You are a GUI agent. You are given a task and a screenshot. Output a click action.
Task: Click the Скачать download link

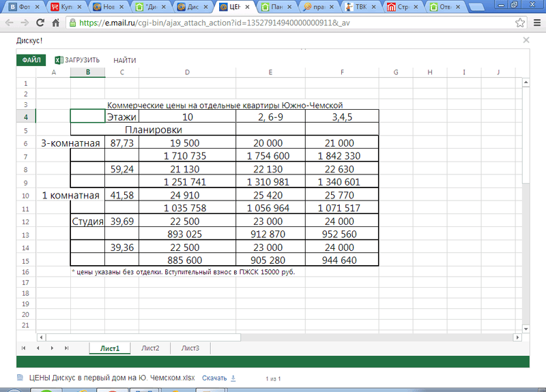(214, 378)
